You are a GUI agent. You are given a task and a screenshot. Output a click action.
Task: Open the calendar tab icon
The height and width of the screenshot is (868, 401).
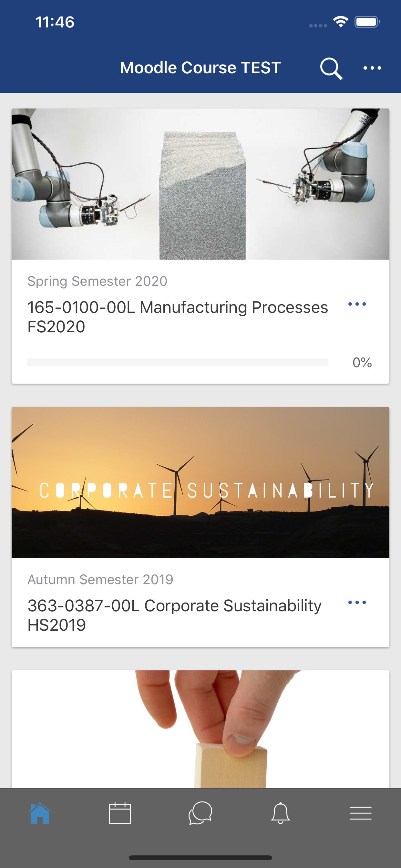120,813
